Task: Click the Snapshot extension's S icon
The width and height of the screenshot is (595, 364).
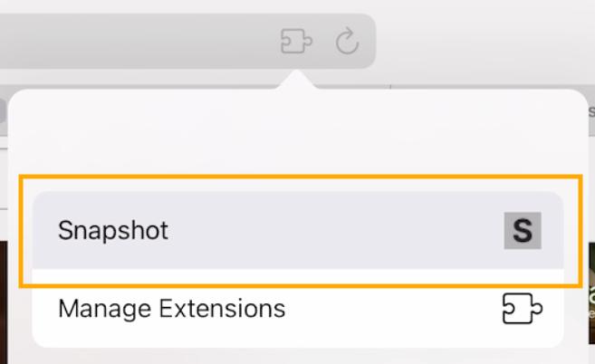Action: (x=523, y=231)
